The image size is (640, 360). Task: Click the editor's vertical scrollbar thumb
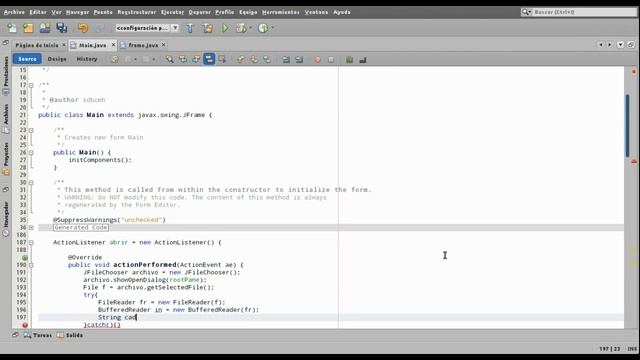(x=628, y=125)
